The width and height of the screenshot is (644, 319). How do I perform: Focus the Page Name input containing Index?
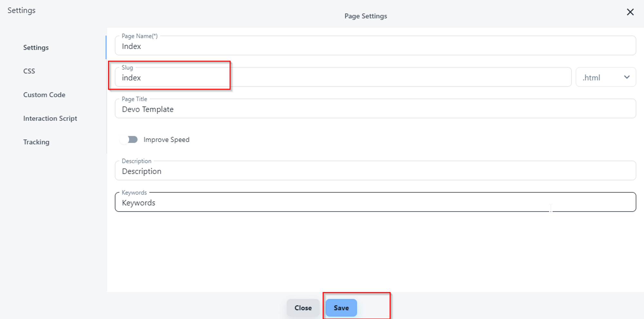(x=375, y=46)
